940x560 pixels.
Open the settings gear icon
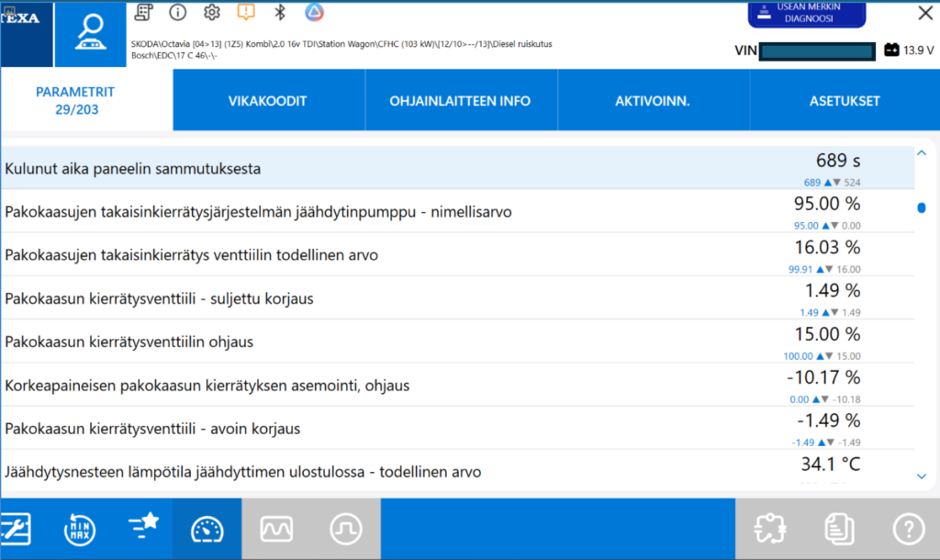click(x=212, y=12)
